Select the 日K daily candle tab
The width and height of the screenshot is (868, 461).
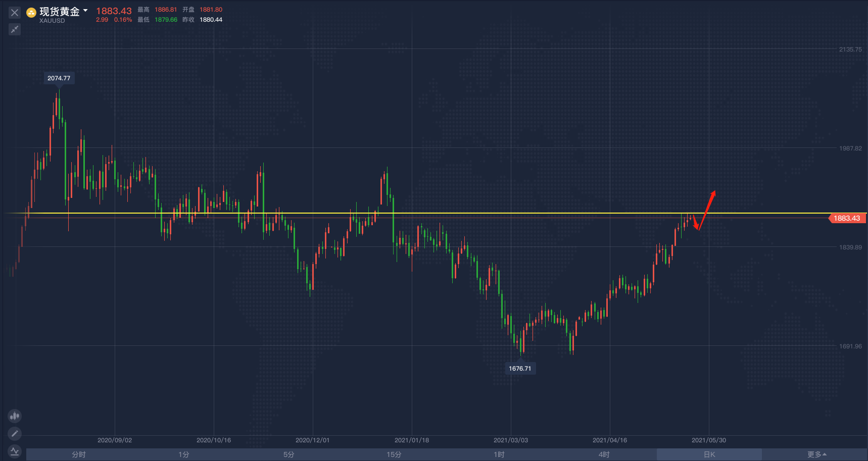(x=709, y=454)
